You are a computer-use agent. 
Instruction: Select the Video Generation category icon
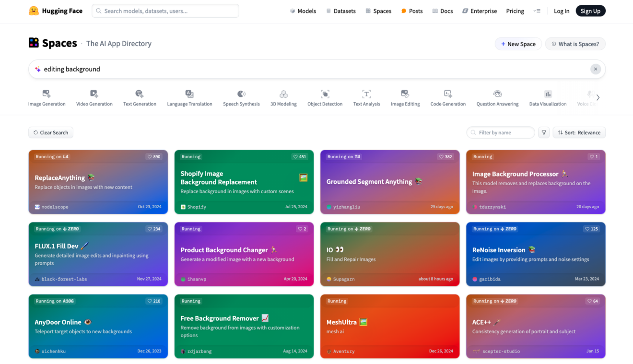tap(94, 94)
